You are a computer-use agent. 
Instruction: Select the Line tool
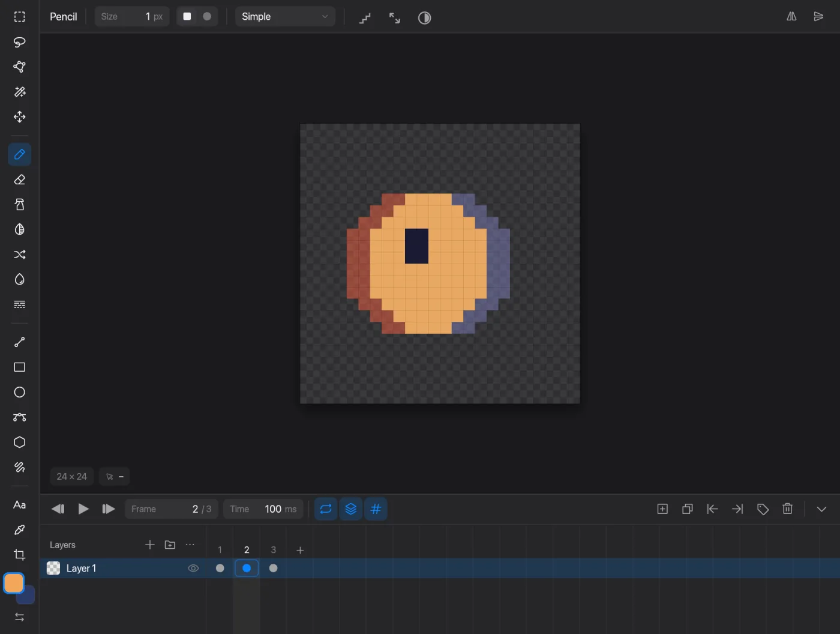[x=20, y=342]
